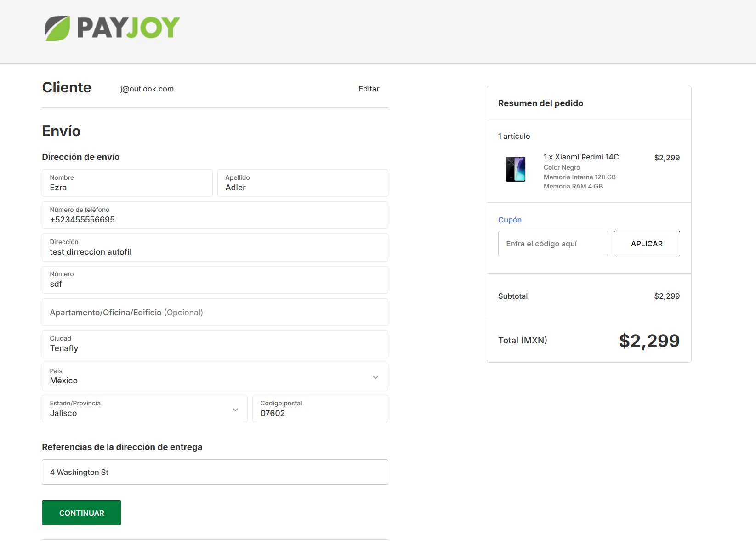This screenshot has height=541, width=756.
Task: Select the Número field containing sdf
Action: point(215,279)
